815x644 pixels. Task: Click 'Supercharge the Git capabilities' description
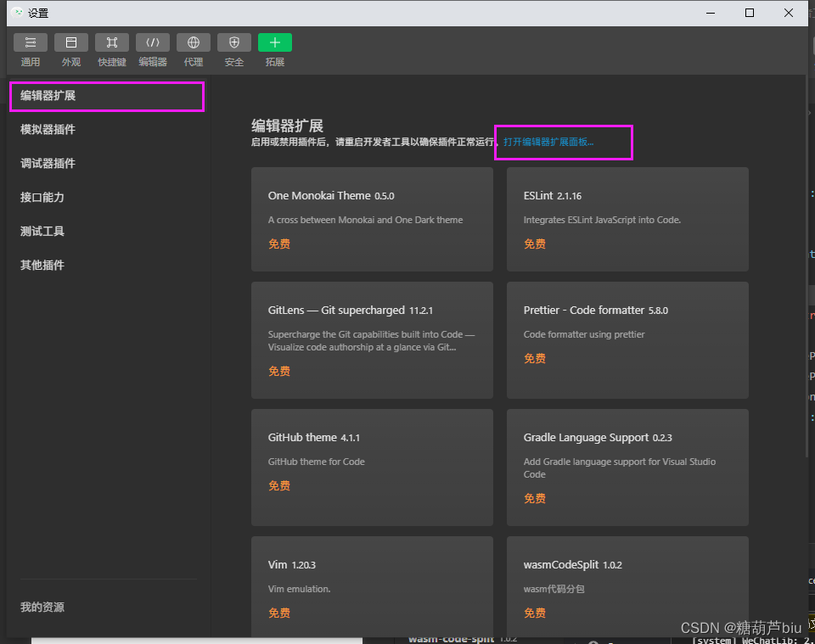tap(371, 341)
